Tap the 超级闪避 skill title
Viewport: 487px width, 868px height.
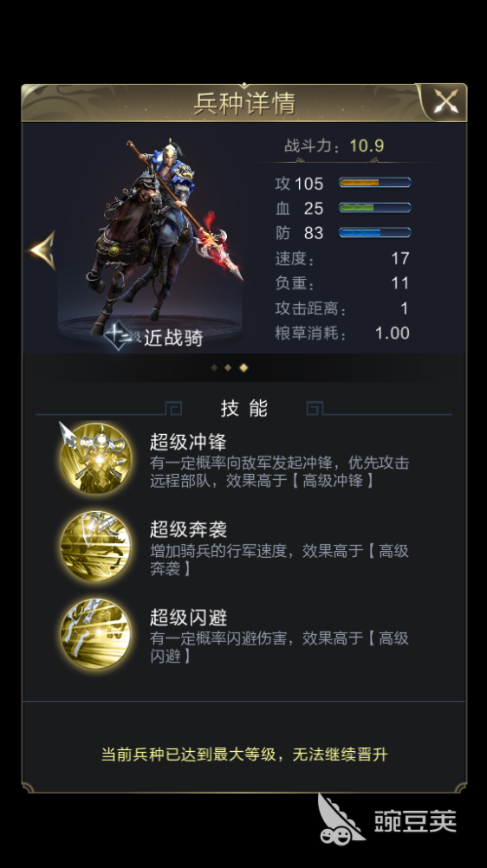(188, 618)
